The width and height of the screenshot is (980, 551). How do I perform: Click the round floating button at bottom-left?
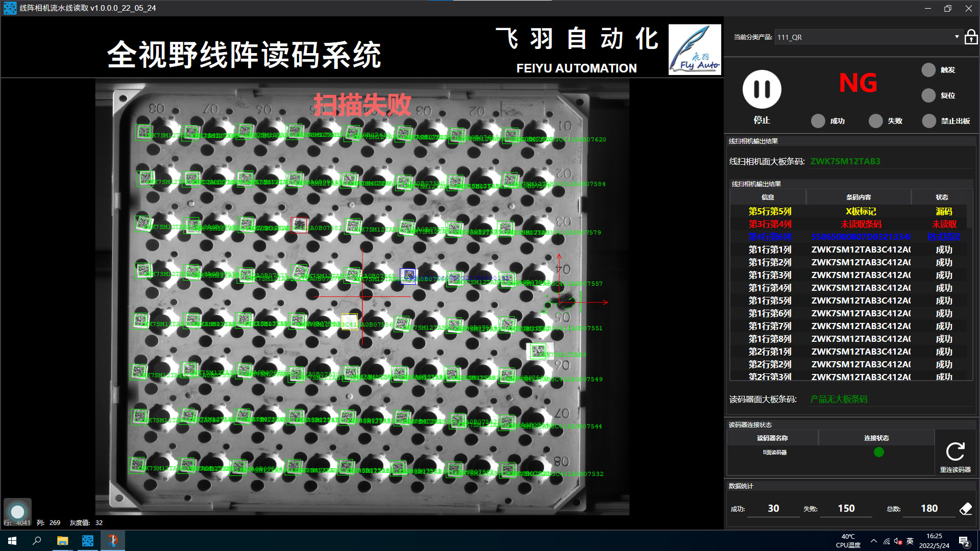18,512
